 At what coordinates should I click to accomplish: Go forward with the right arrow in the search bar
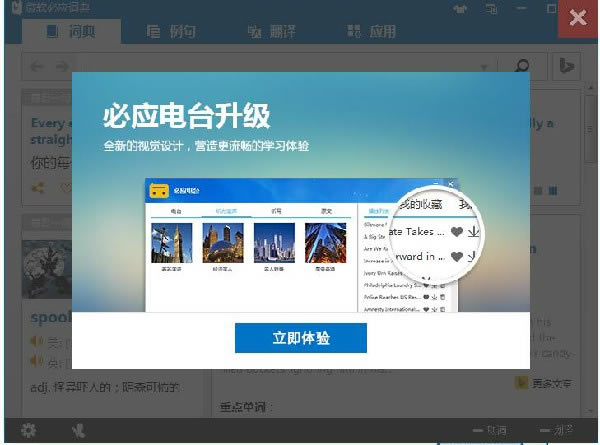click(x=62, y=67)
